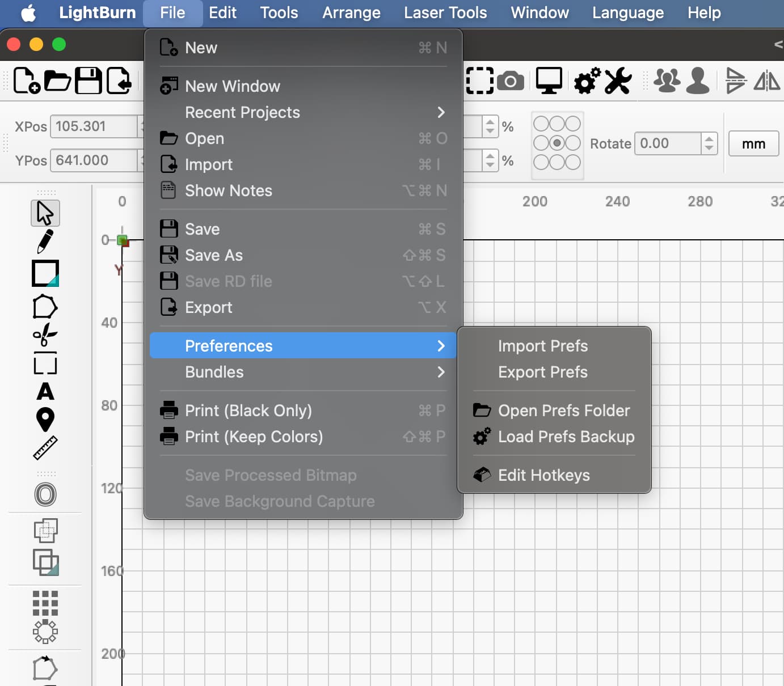Click the Camera capture toolbar icon
Screen dimensions: 784x686
511,81
